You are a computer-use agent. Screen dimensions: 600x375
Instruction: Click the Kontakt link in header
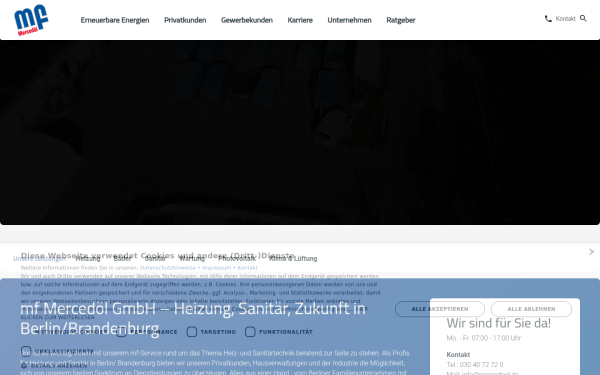tap(566, 19)
